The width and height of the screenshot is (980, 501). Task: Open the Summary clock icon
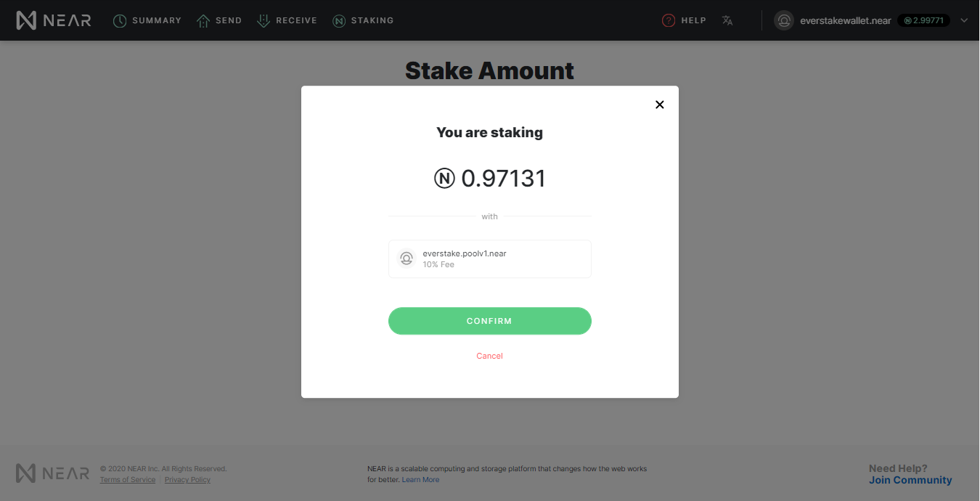tap(120, 21)
